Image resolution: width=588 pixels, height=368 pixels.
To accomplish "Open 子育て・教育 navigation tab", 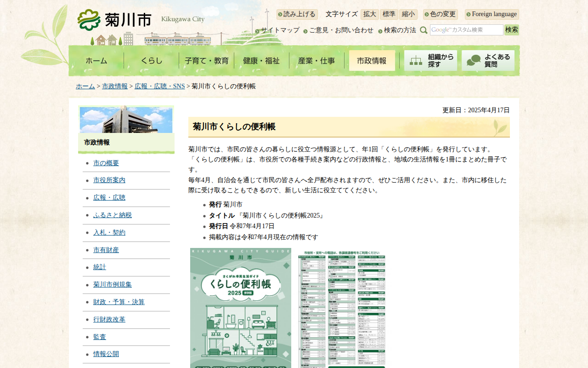I will point(207,61).
